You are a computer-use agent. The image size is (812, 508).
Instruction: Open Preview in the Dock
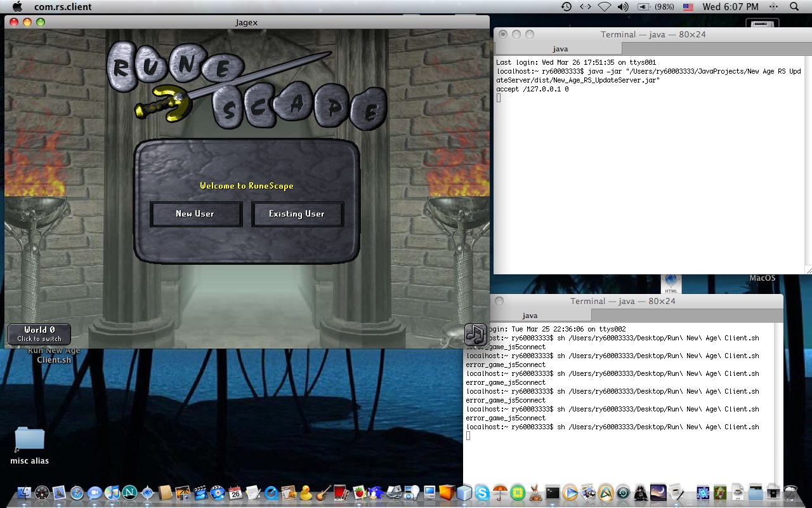point(588,493)
